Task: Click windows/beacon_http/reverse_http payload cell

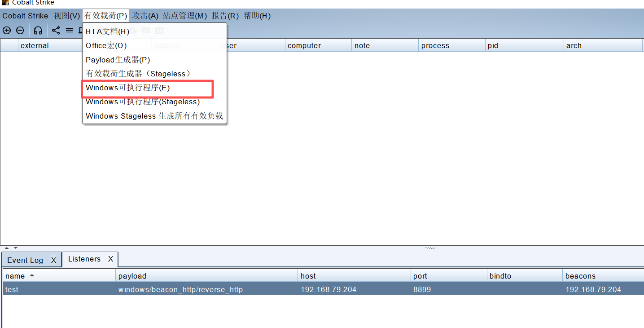Action: coord(207,289)
